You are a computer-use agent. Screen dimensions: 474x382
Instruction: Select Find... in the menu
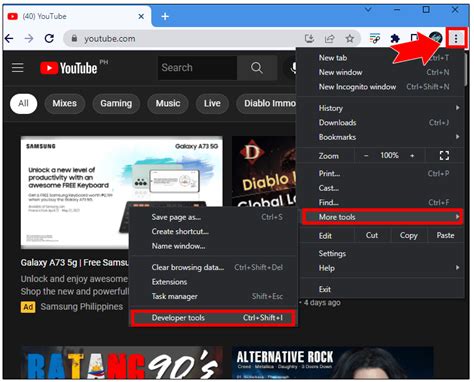point(380,202)
